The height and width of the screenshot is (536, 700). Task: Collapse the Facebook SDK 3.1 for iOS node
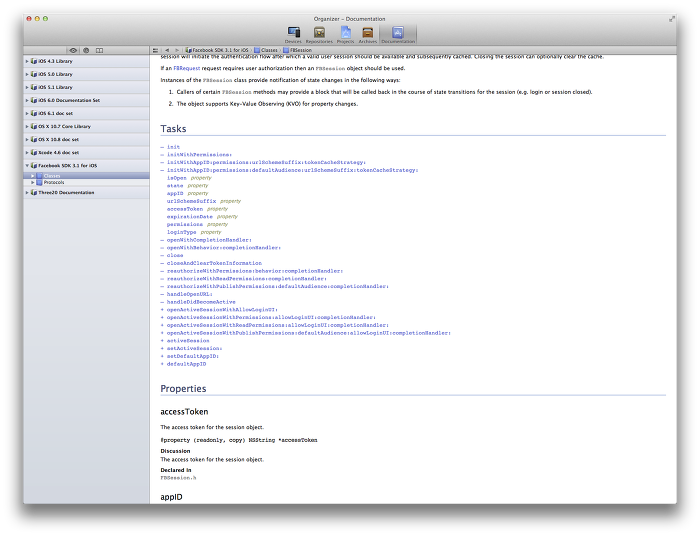(27, 166)
